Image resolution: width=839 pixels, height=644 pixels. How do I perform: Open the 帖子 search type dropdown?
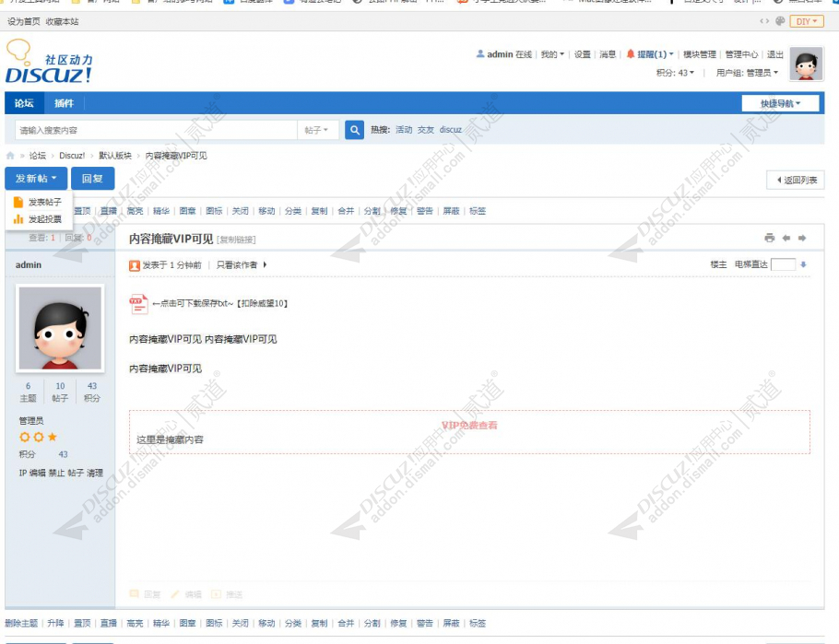point(317,130)
